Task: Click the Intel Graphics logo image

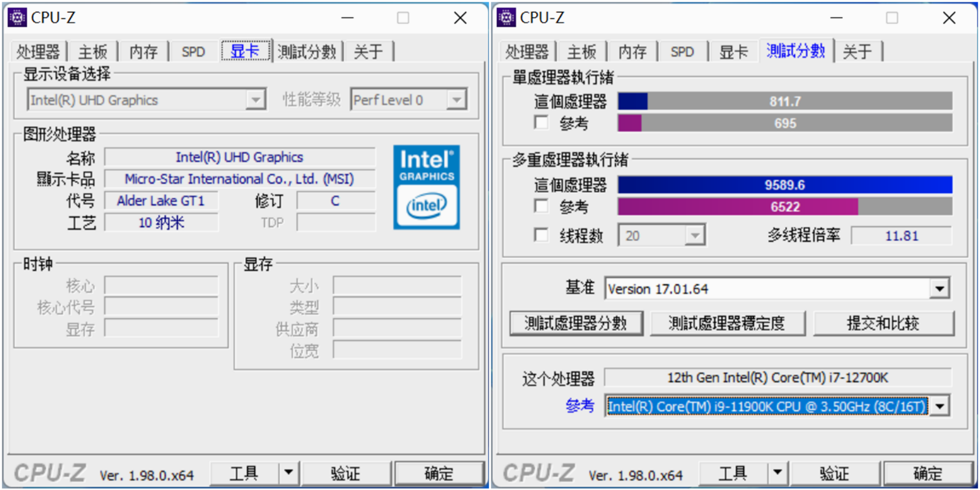Action: coord(427,187)
